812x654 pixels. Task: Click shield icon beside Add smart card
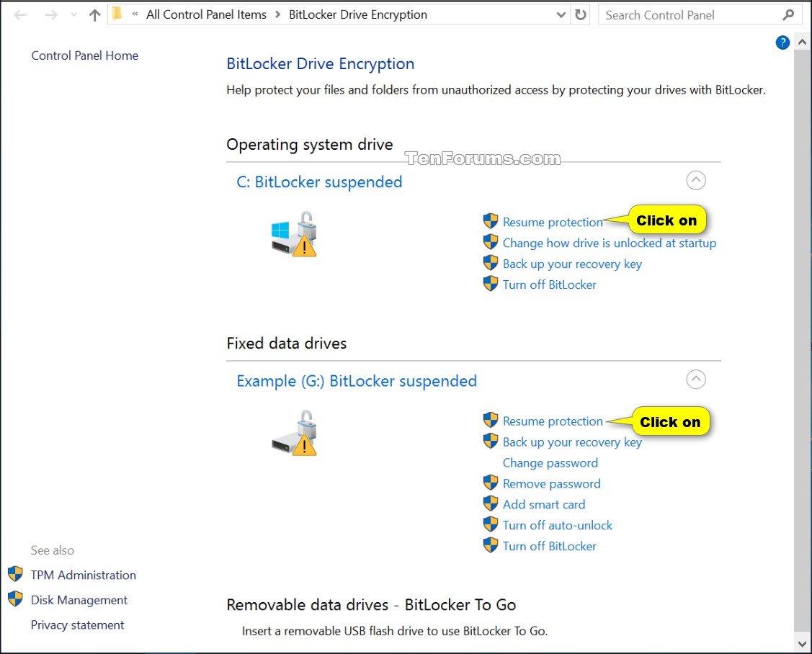point(491,503)
